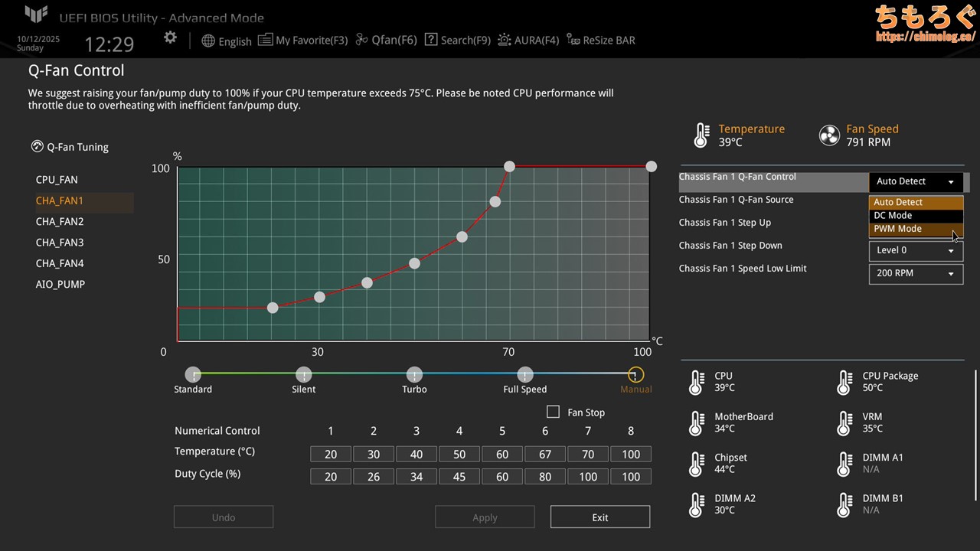Select the Turbo fan profile
980x551 pixels.
414,375
